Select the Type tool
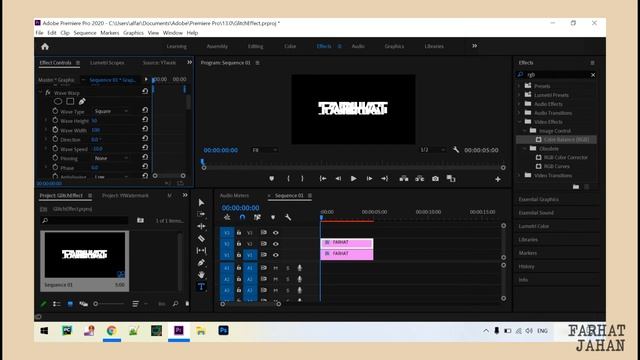The width and height of the screenshot is (640, 360). tap(201, 287)
